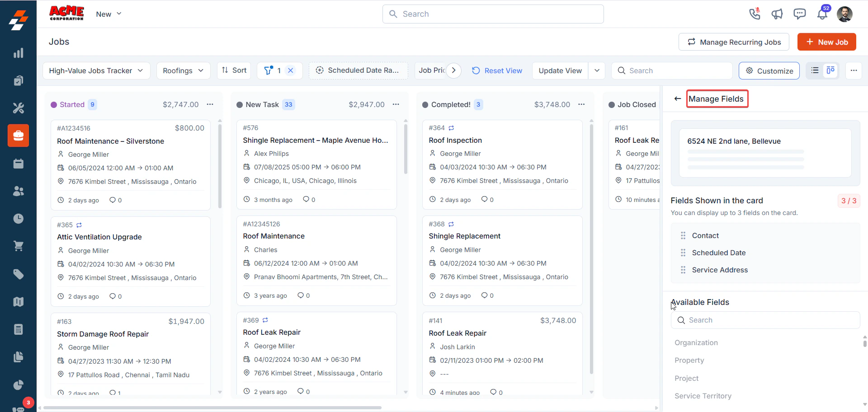
Task: Open the Scheduled Date Range filter chip
Action: pyautogui.click(x=359, y=70)
